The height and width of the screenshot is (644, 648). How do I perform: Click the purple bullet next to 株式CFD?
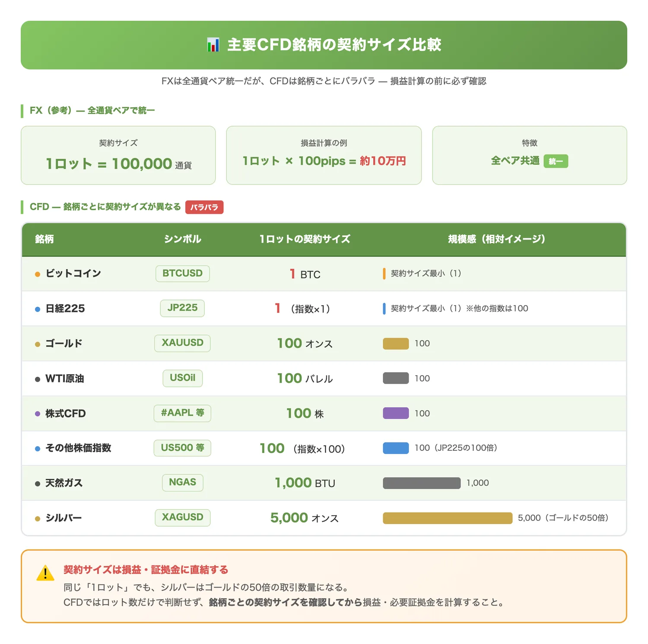[x=38, y=414]
